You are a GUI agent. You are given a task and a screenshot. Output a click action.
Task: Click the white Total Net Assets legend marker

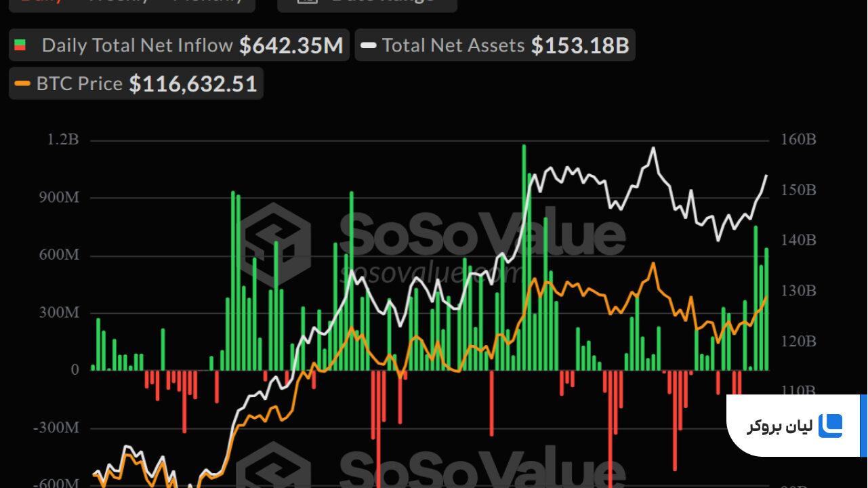pos(369,45)
